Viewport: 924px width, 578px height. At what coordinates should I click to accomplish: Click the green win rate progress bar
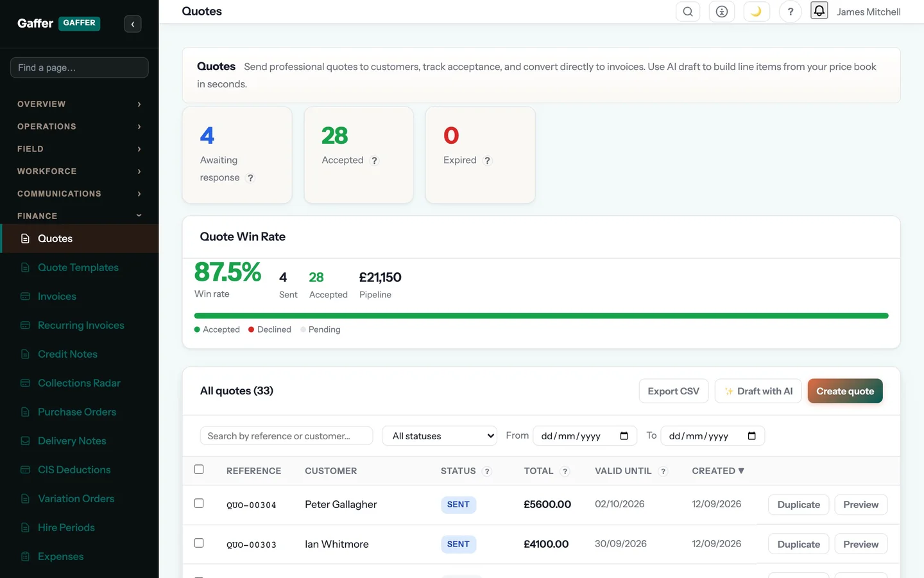pos(541,316)
